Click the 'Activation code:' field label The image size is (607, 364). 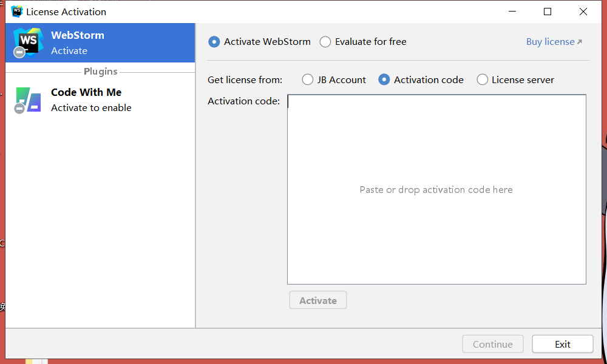pos(244,101)
